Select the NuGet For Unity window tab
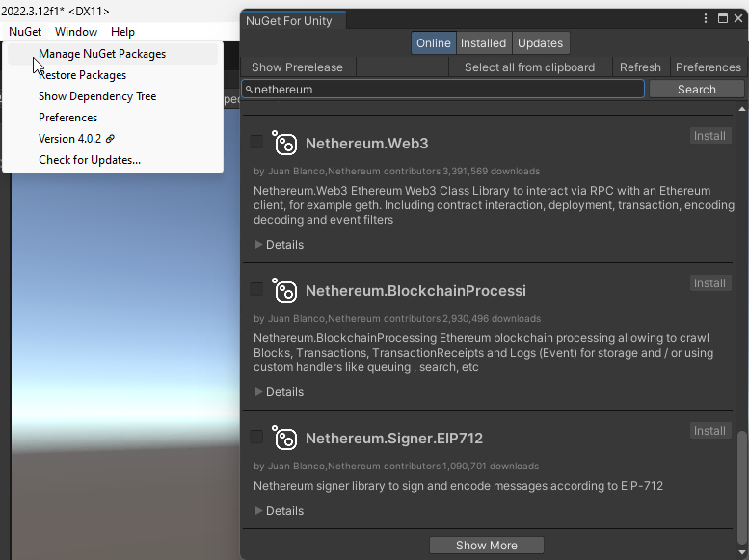This screenshot has height=560, width=749. coord(292,20)
